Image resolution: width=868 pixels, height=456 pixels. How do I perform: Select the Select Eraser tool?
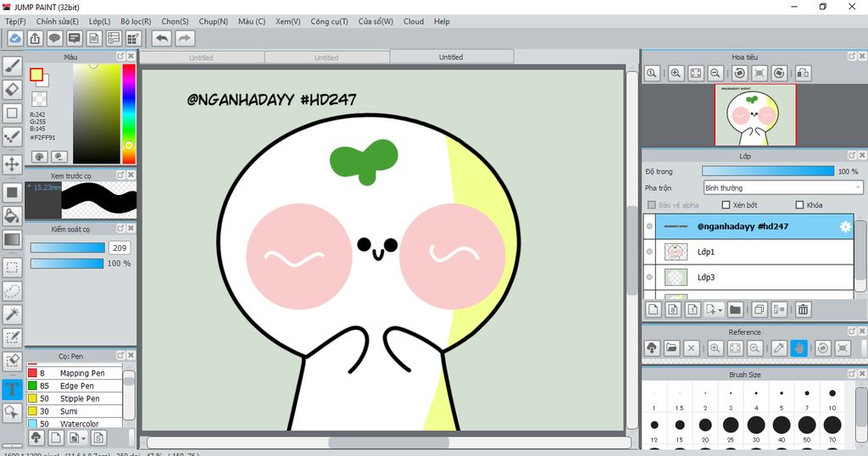pos(12,361)
